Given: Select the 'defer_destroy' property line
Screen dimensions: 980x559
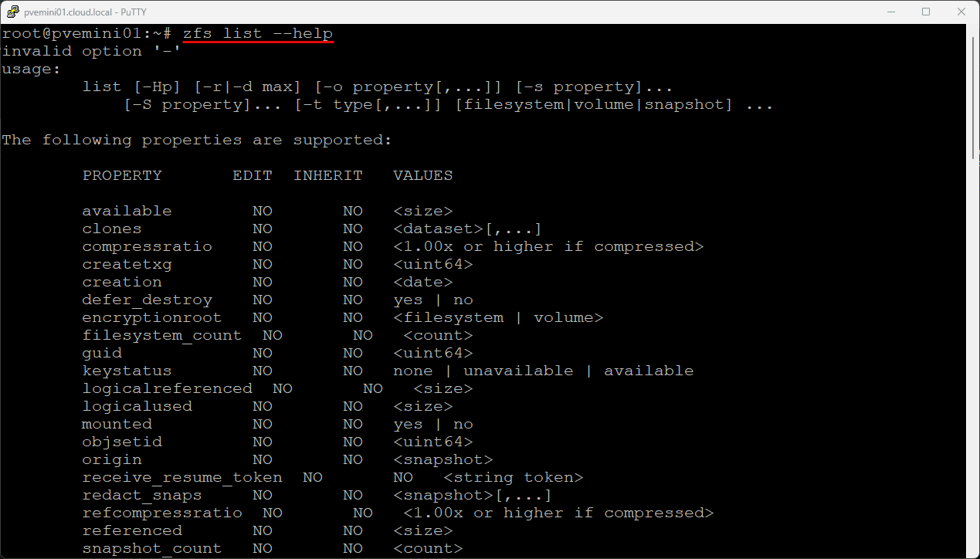Looking at the screenshot, I should coord(147,300).
